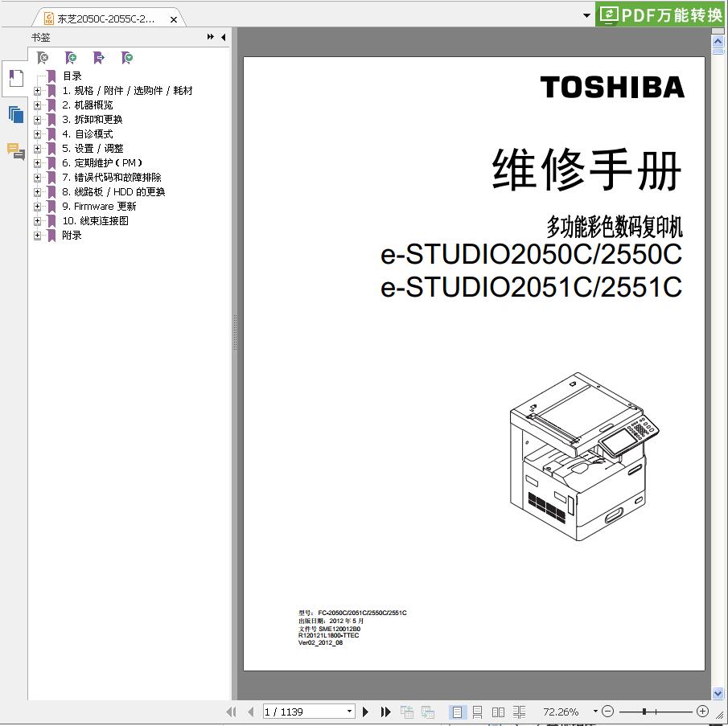Click the zoom slider handle
This screenshot has width=728, height=726.
click(644, 712)
